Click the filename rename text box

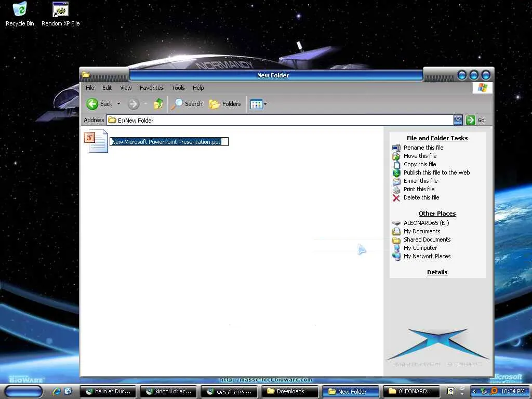169,141
